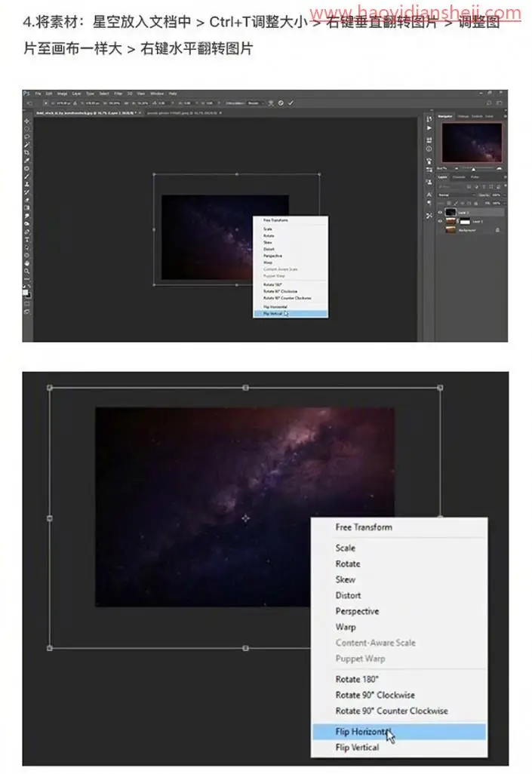The width and height of the screenshot is (532, 774).
Task: Click the Navigator preview thumbnail
Action: click(x=472, y=143)
